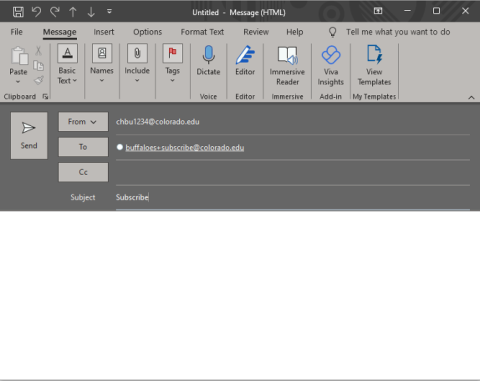Open Viva Insights add-in

[x=331, y=66]
